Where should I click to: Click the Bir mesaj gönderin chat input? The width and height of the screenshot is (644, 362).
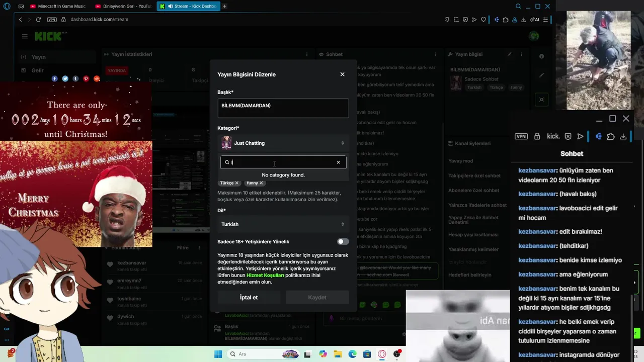coord(365,318)
